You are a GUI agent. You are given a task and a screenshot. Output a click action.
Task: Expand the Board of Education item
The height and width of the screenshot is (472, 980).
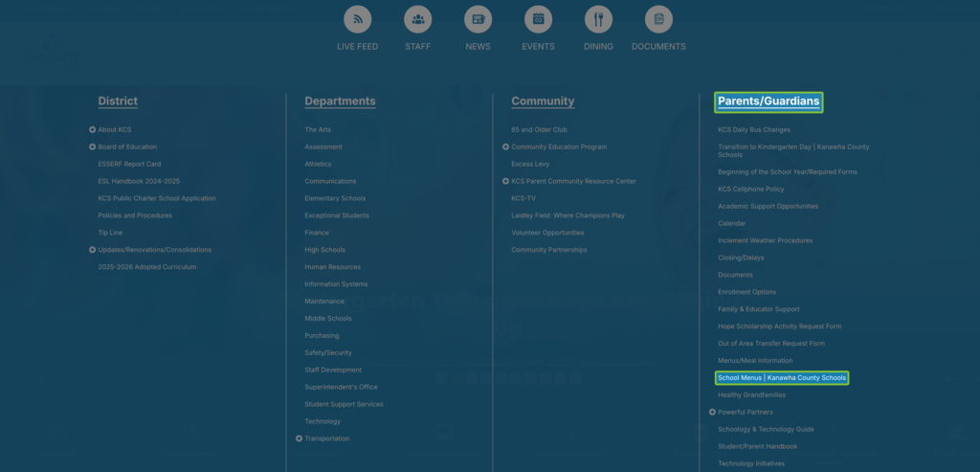click(x=93, y=147)
